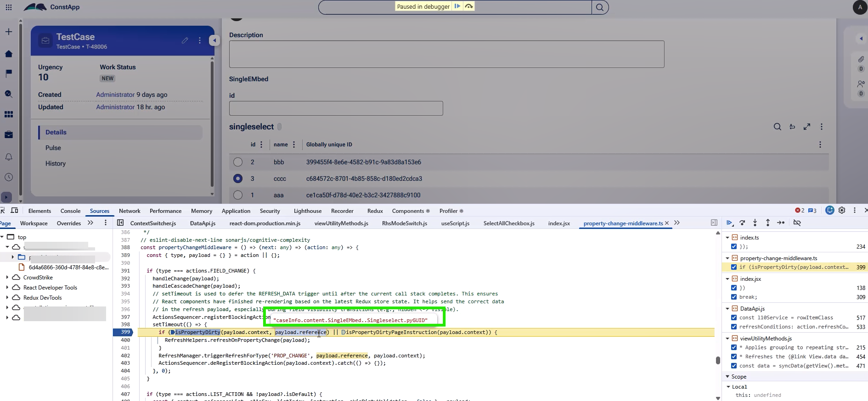
Task: Switch to the Console tab
Action: (70, 211)
